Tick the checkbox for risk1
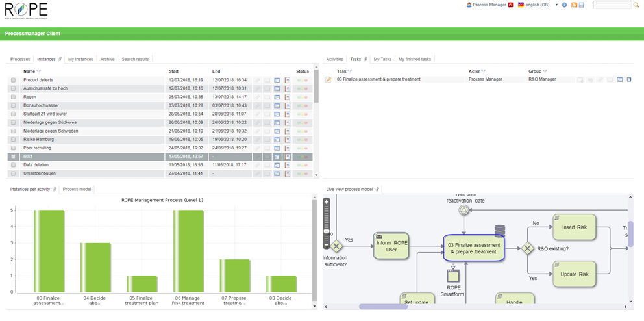This screenshot has width=644, height=321. [13, 157]
